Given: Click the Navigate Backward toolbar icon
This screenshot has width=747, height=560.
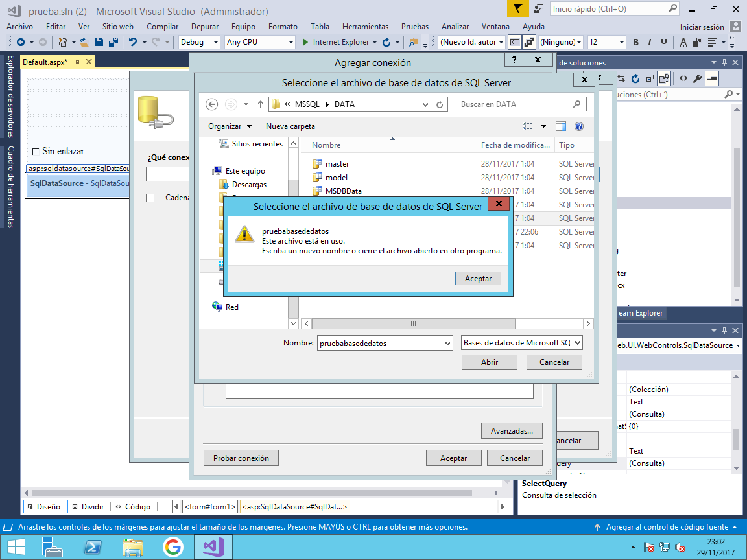Looking at the screenshot, I should pyautogui.click(x=21, y=42).
